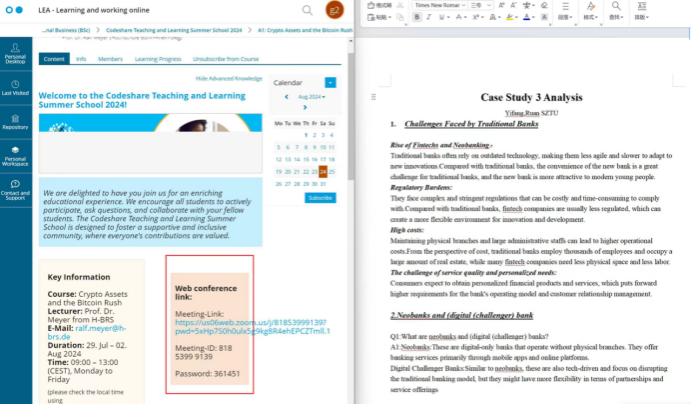
Task: Select the Content tab
Action: 54,59
